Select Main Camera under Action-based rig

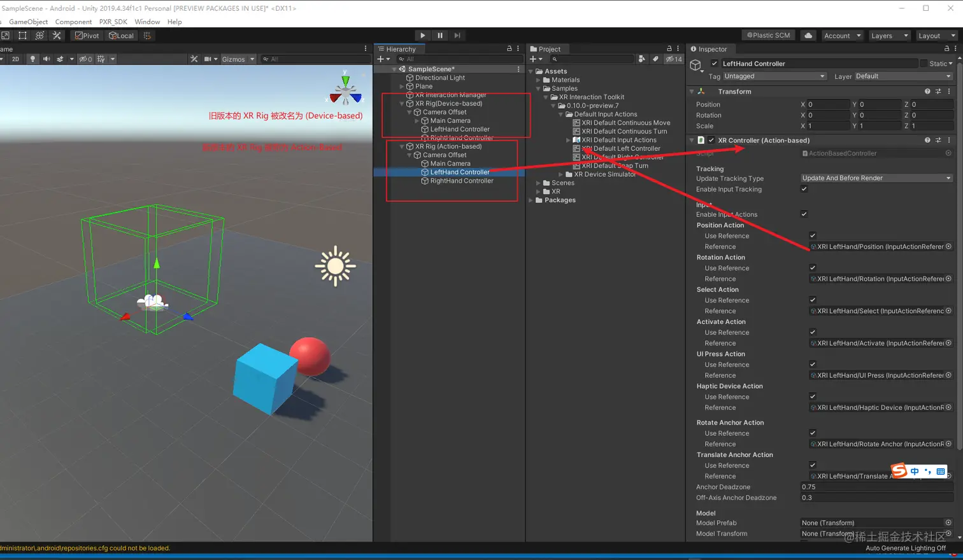tap(450, 164)
